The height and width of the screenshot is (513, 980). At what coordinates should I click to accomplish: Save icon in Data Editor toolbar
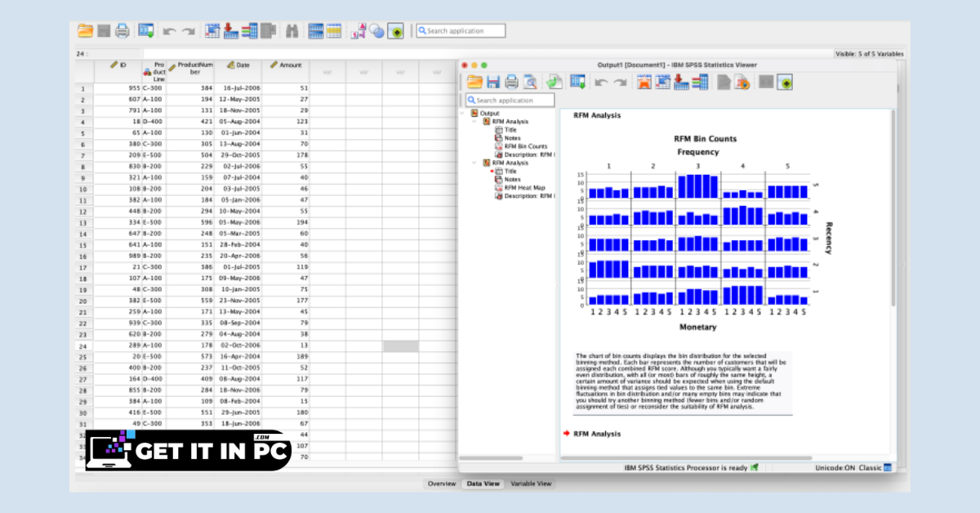(104, 31)
